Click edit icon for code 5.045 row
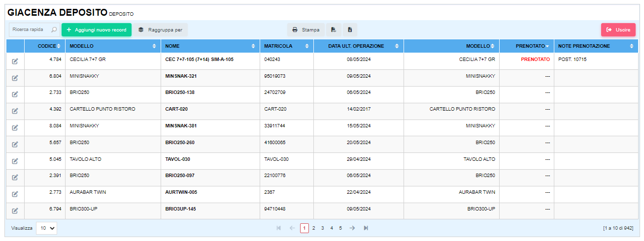The image size is (644, 241). pos(15,161)
